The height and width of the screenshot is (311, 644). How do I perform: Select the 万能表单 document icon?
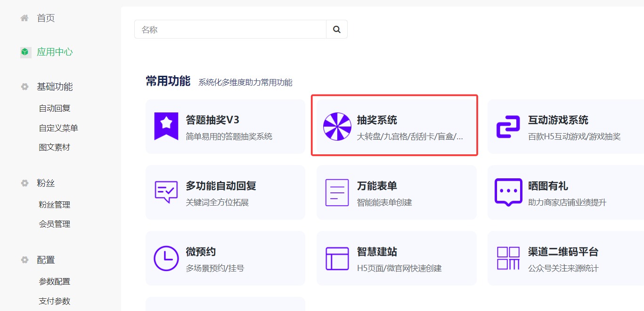click(337, 192)
